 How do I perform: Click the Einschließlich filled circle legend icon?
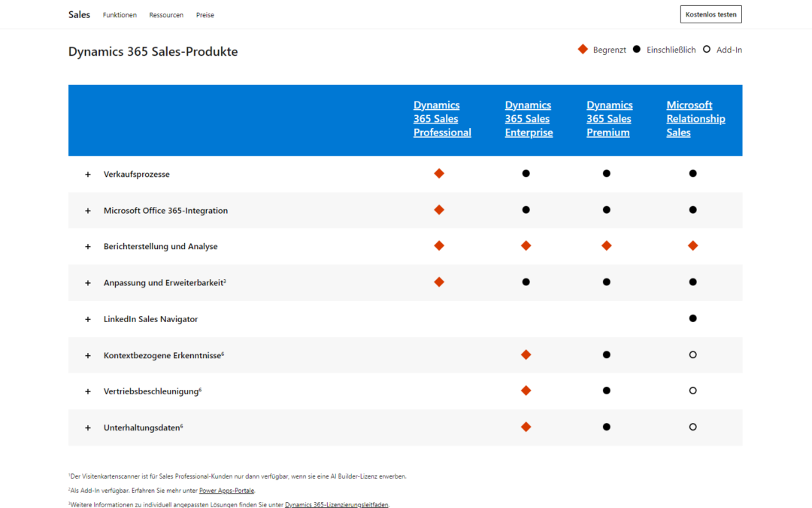coord(637,49)
